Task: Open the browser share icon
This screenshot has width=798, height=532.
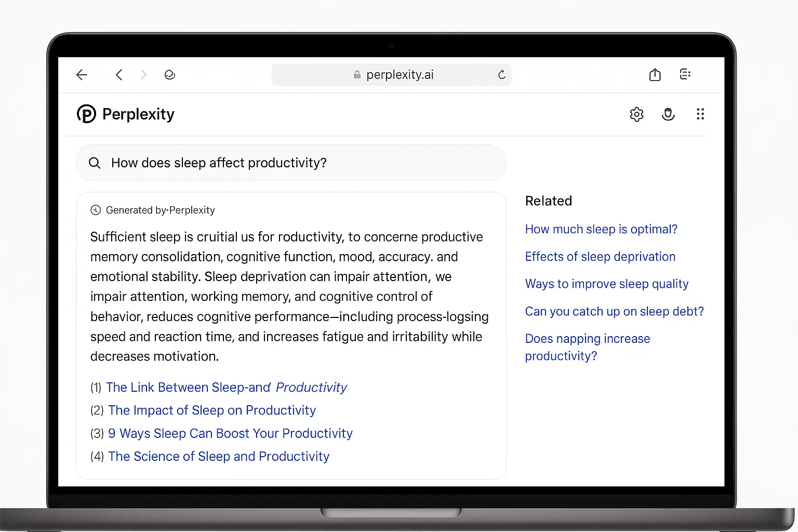Action: [655, 75]
